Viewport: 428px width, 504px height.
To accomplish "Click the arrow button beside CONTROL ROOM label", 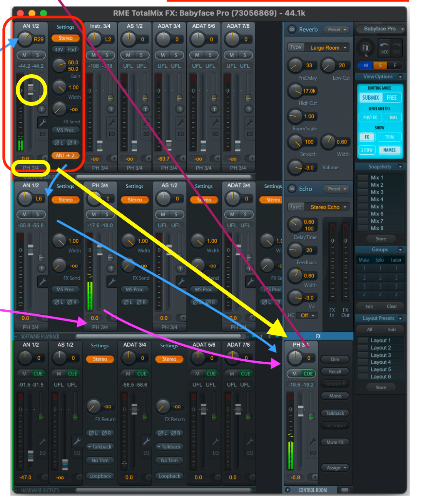I will pyautogui.click(x=288, y=490).
